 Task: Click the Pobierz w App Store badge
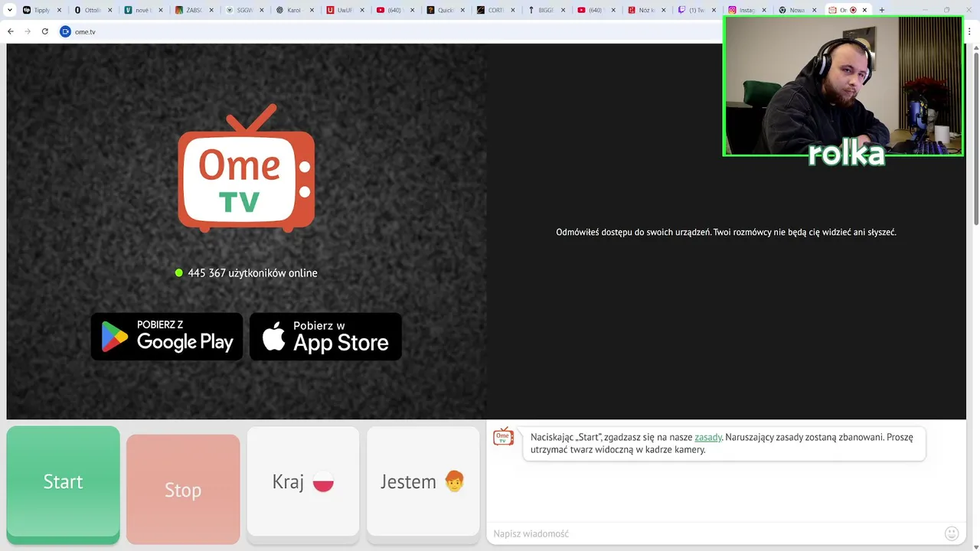325,337
